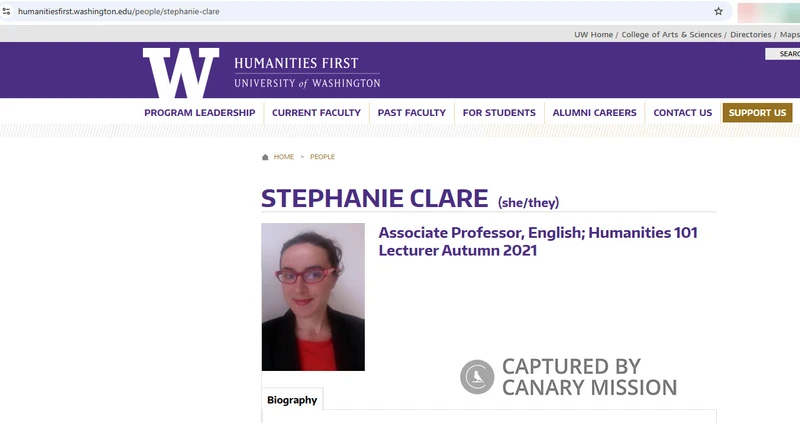This screenshot has width=800, height=423.
Task: Bookmark this page with the star icon
Action: click(718, 11)
